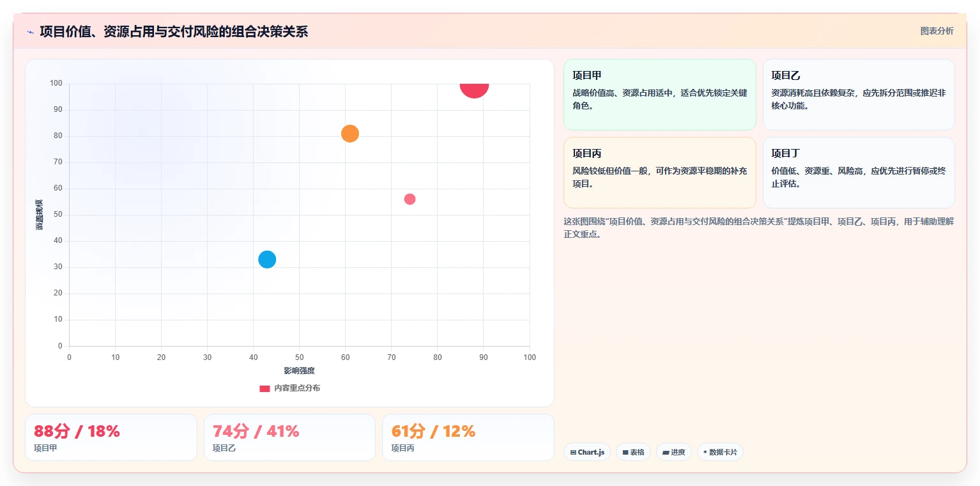Click the 图表分析 label in header

coord(937,31)
